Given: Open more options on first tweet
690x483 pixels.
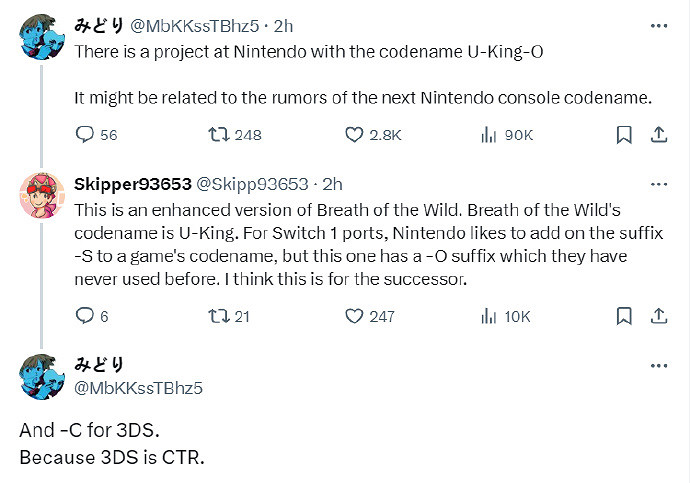Looking at the screenshot, I should 658,25.
